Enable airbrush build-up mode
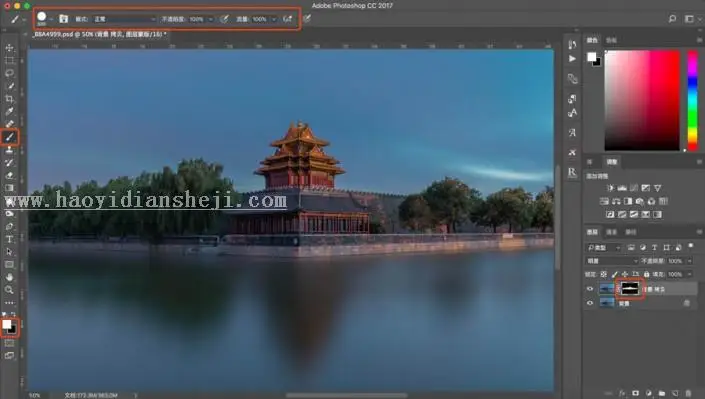This screenshot has width=705, height=399. pyautogui.click(x=287, y=19)
